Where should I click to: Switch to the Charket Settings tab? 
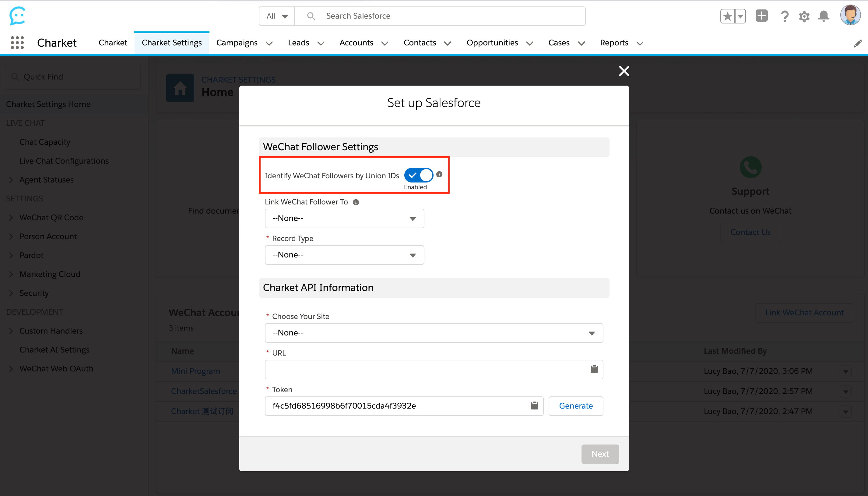[171, 43]
